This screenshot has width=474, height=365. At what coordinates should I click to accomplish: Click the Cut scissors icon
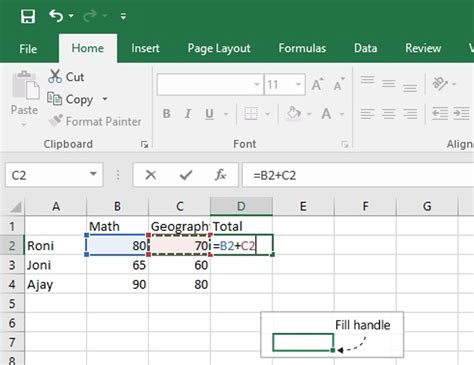point(55,76)
